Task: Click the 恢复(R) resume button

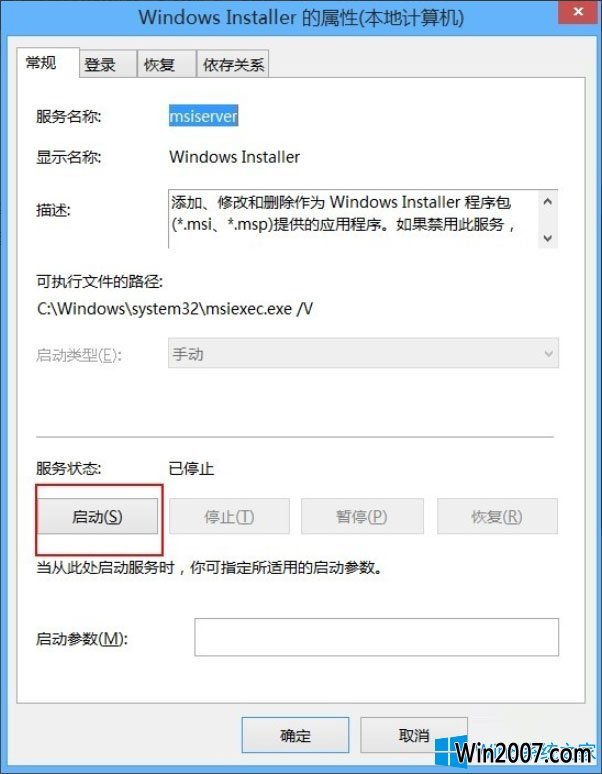Action: 497,516
